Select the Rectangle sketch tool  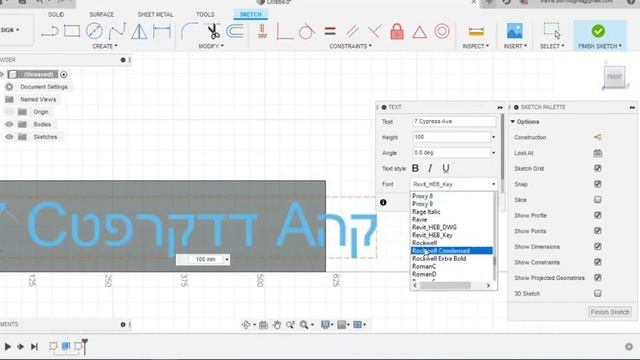point(72,31)
